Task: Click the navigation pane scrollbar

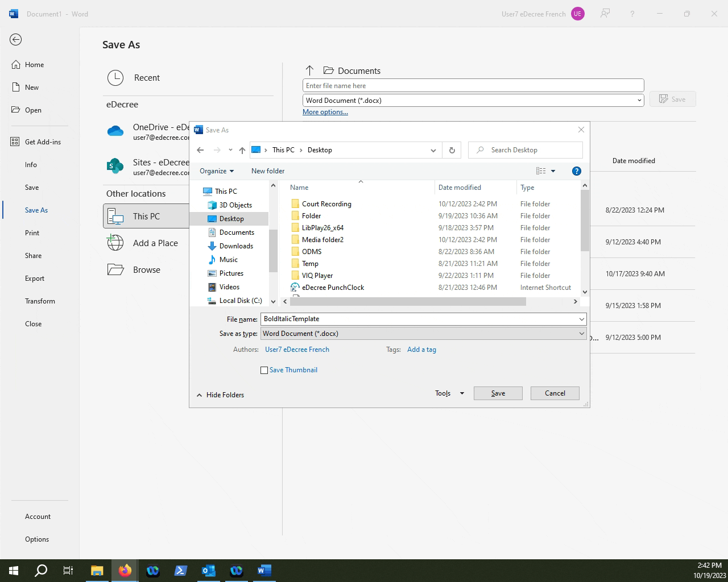Action: 273,250
